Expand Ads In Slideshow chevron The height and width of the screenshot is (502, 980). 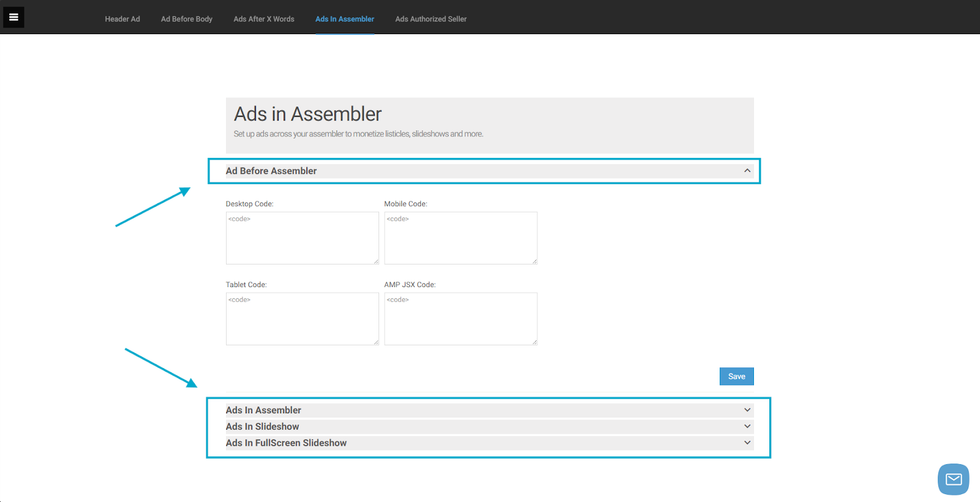[x=747, y=426]
